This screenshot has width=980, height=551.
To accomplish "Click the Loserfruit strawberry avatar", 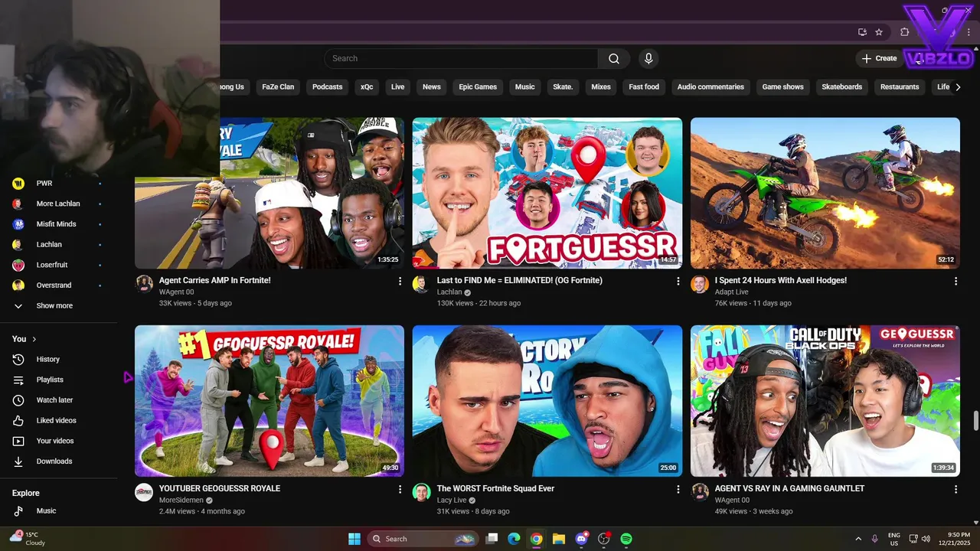I will coord(18,265).
